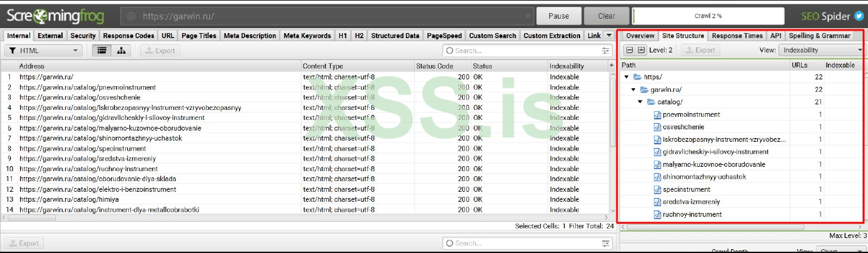Open the Spelling & Grammar tab
This screenshot has width=868, height=253.
click(x=819, y=36)
